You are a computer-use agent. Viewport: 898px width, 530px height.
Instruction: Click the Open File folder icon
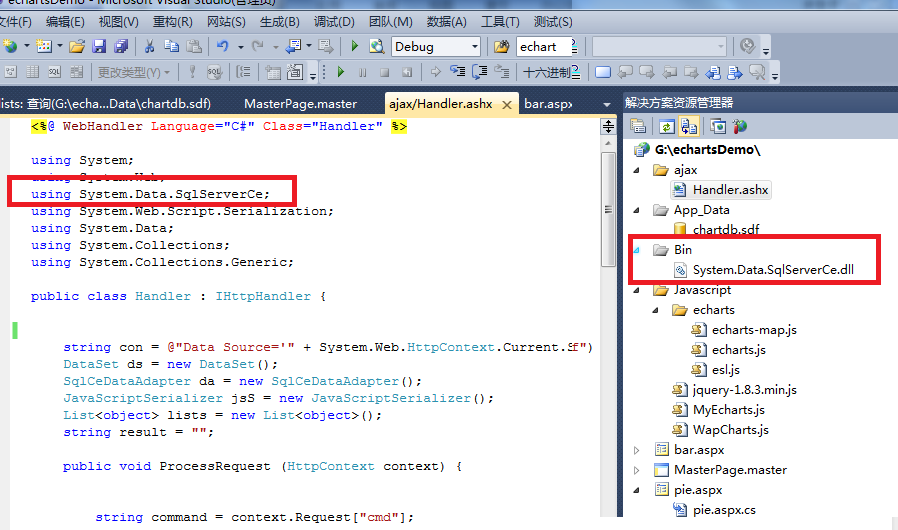(x=77, y=46)
